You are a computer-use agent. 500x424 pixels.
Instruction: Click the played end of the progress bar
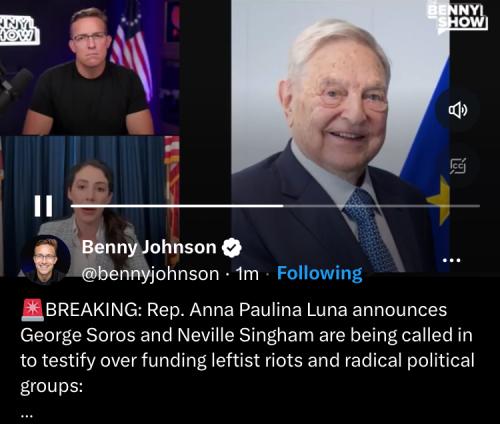(x=283, y=206)
